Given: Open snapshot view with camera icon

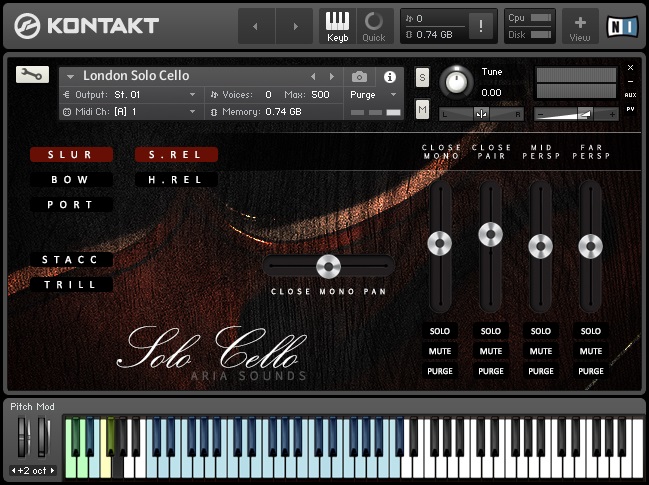Looking at the screenshot, I should (x=359, y=77).
